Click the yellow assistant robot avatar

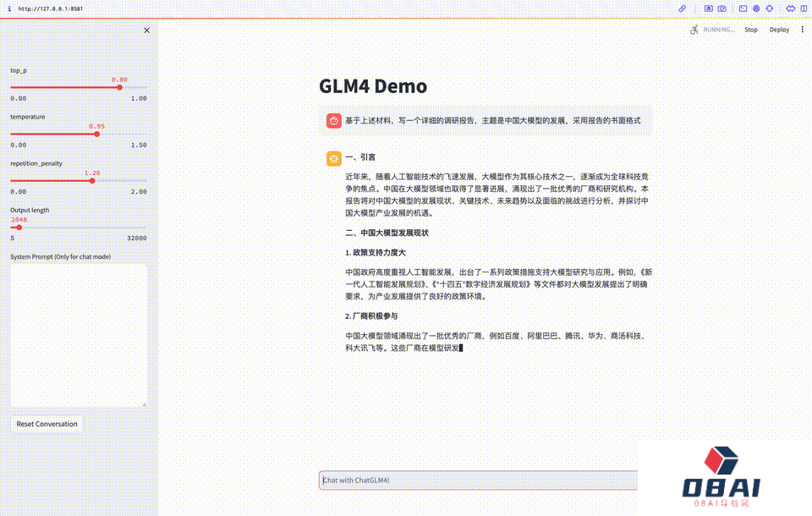pyautogui.click(x=334, y=158)
